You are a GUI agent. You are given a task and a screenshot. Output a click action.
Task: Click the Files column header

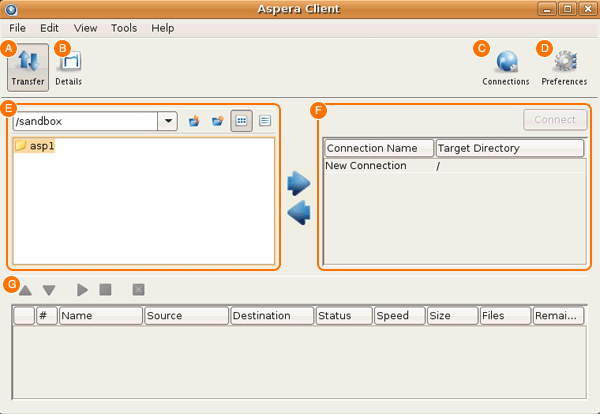point(506,316)
